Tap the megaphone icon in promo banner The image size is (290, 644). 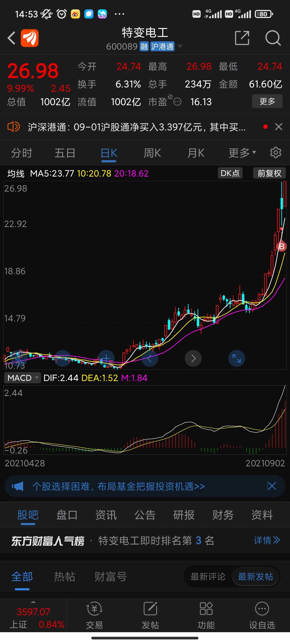pos(18,486)
